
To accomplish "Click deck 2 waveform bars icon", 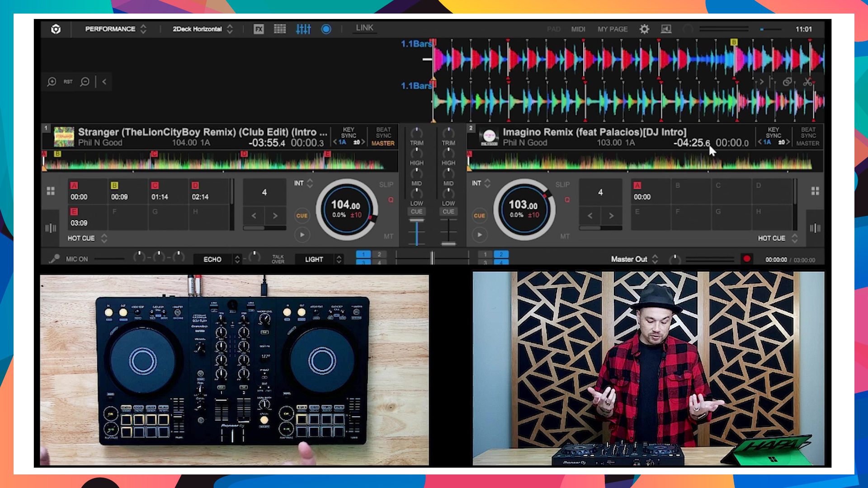I will [815, 228].
